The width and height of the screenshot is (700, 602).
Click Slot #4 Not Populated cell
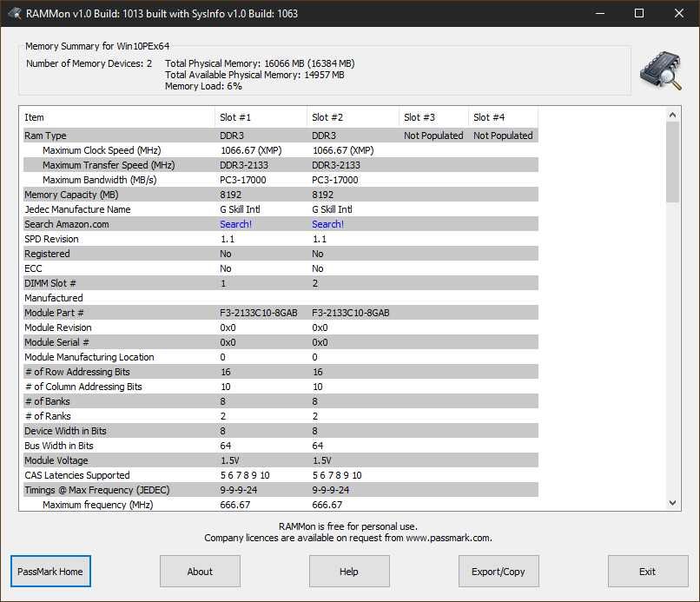click(503, 136)
